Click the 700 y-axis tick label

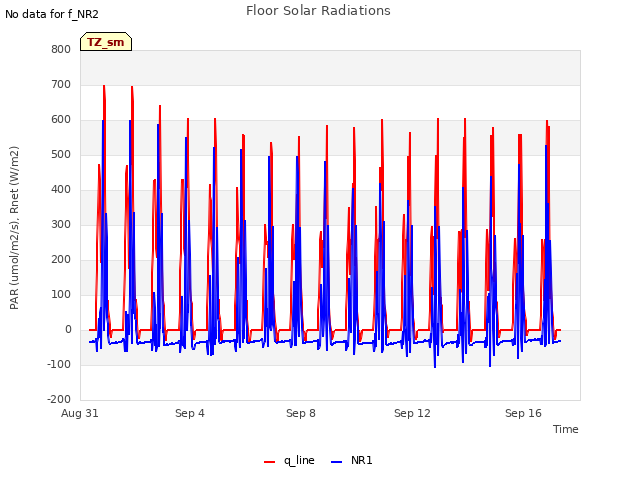(x=61, y=84)
